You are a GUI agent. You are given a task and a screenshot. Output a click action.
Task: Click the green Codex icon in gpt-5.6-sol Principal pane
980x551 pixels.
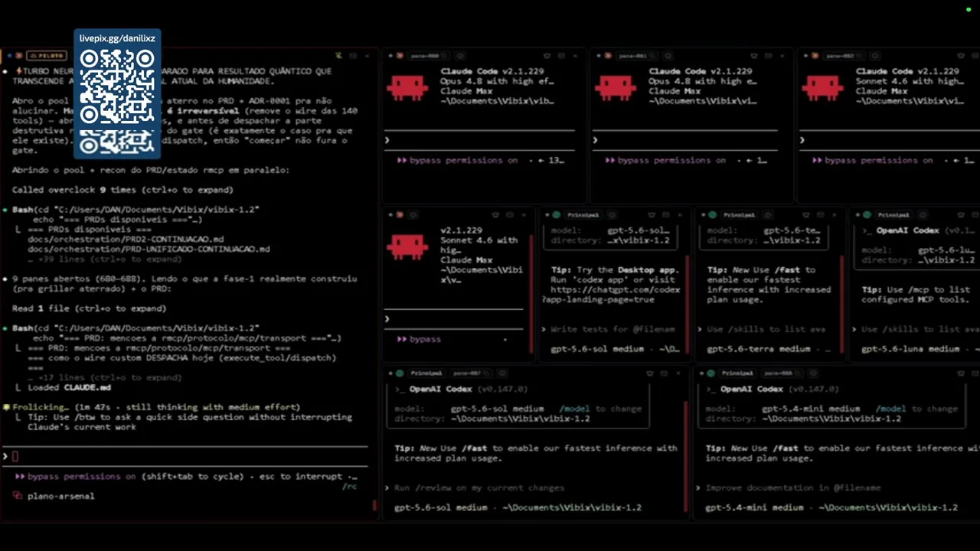(557, 215)
